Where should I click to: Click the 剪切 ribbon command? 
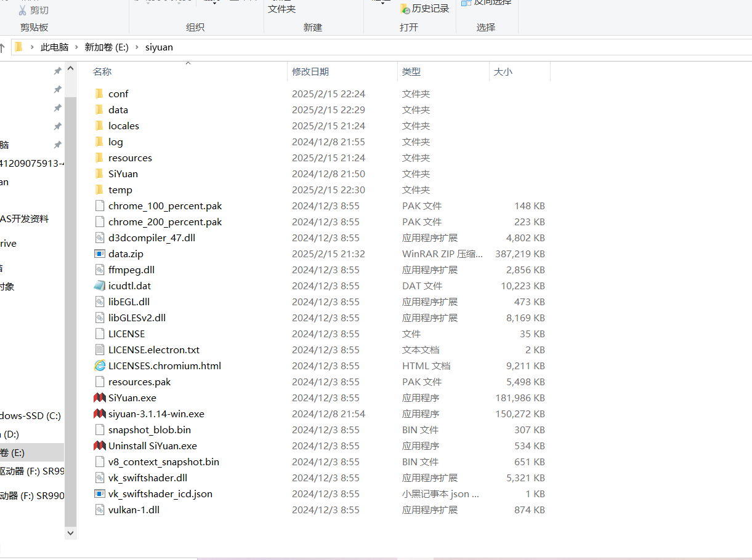pos(34,10)
